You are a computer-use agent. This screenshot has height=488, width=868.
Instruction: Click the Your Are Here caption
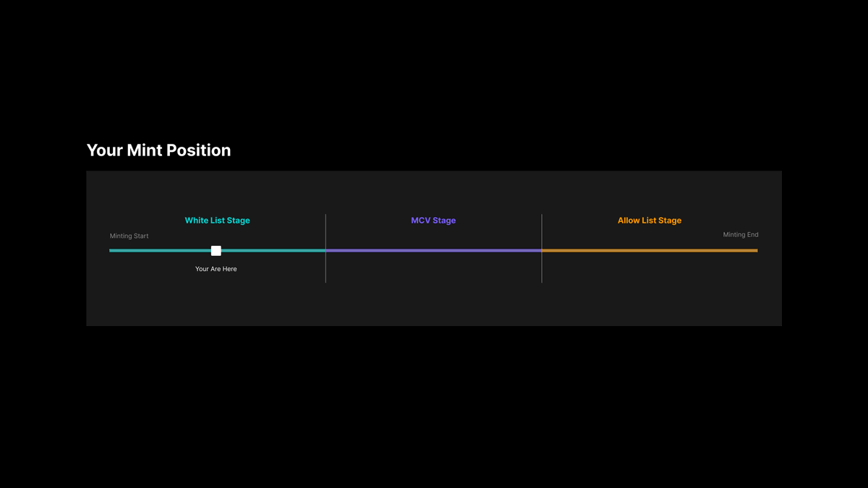(216, 269)
